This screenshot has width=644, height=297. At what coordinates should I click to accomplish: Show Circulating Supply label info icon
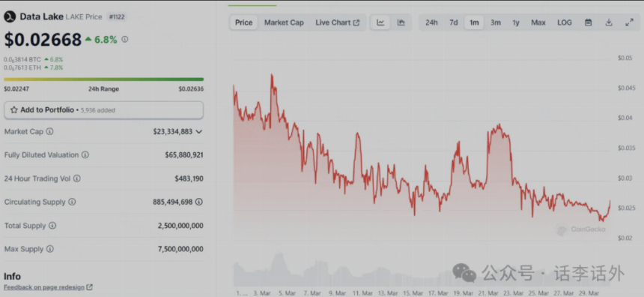(x=72, y=202)
